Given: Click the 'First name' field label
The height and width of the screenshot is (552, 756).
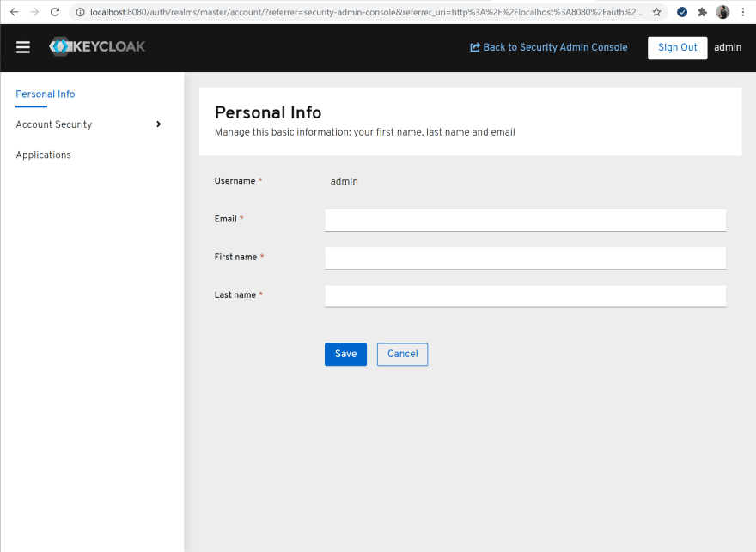Looking at the screenshot, I should tap(235, 257).
